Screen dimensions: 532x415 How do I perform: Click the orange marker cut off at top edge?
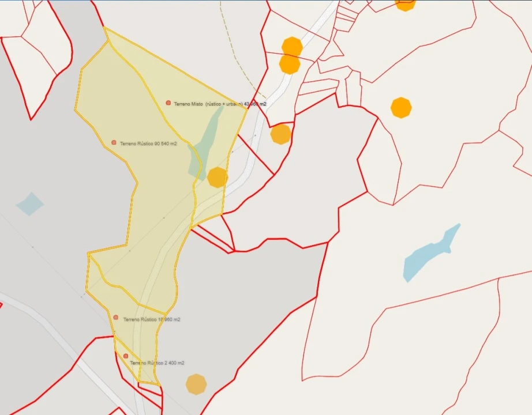[x=405, y=5]
